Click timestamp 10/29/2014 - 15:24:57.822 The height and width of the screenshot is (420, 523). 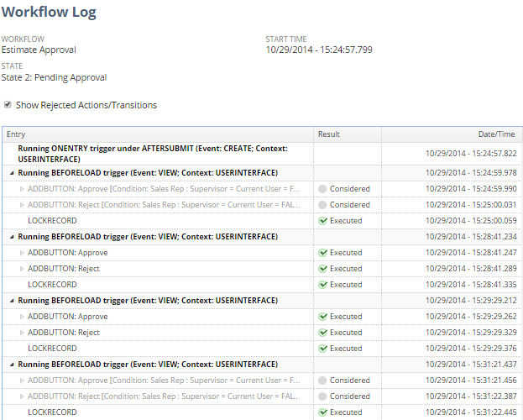(x=471, y=154)
